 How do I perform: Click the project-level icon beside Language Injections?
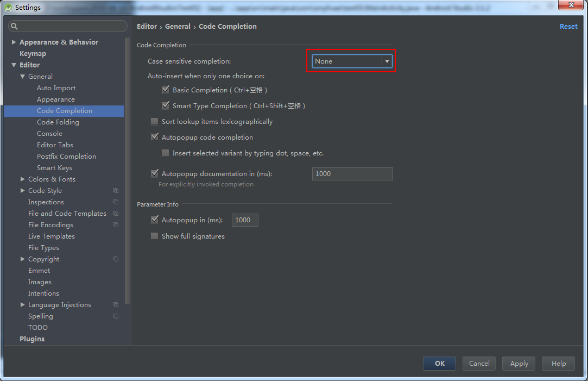[x=116, y=305]
